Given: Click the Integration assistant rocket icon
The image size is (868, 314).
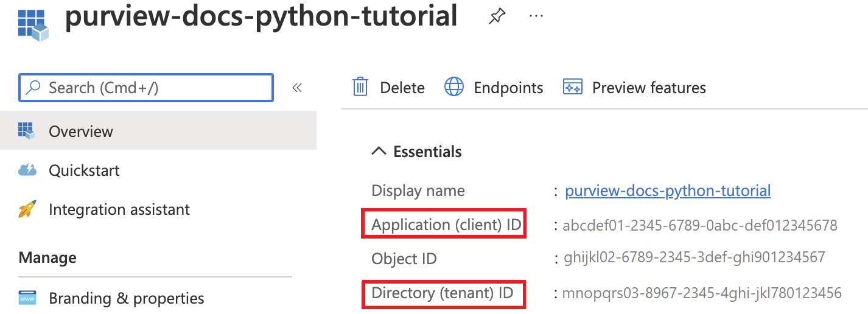Looking at the screenshot, I should point(27,209).
